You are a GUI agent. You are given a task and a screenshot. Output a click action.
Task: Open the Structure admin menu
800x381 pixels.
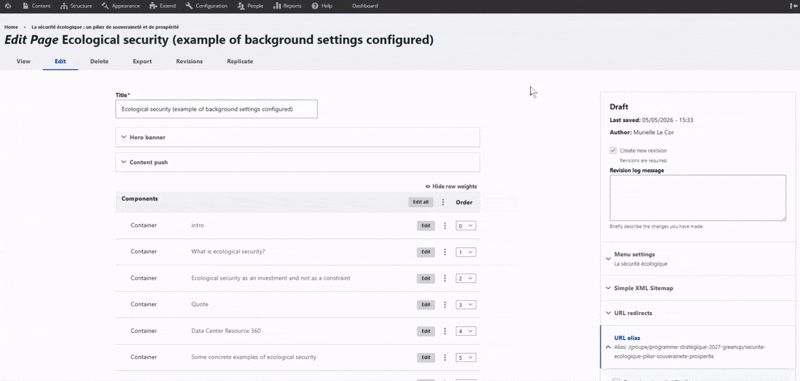tap(76, 6)
